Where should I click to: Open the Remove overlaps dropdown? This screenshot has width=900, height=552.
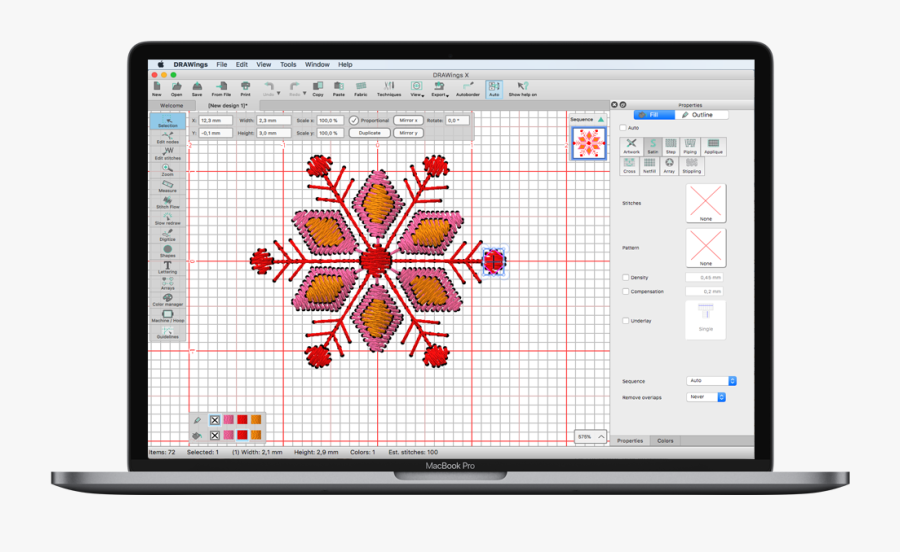point(706,397)
